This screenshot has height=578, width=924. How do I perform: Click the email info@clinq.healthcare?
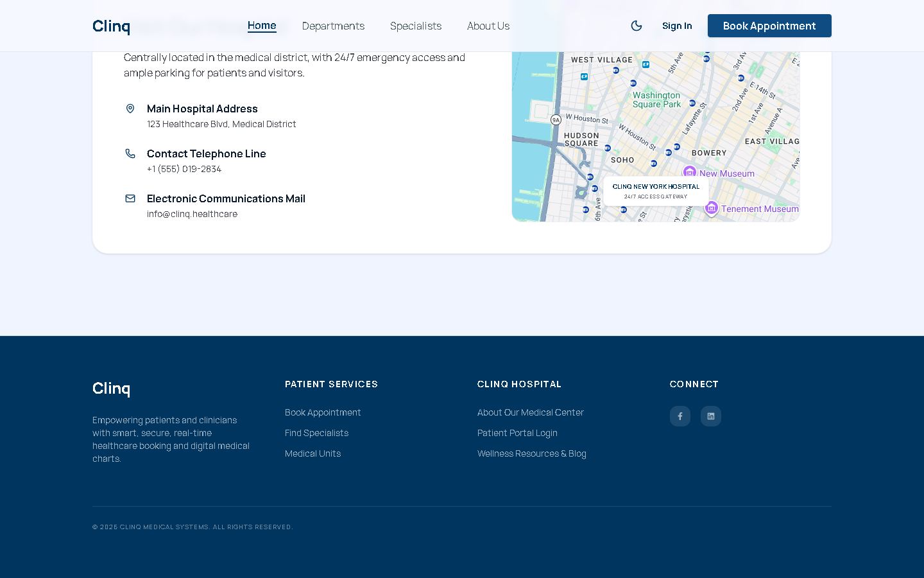pos(192,214)
